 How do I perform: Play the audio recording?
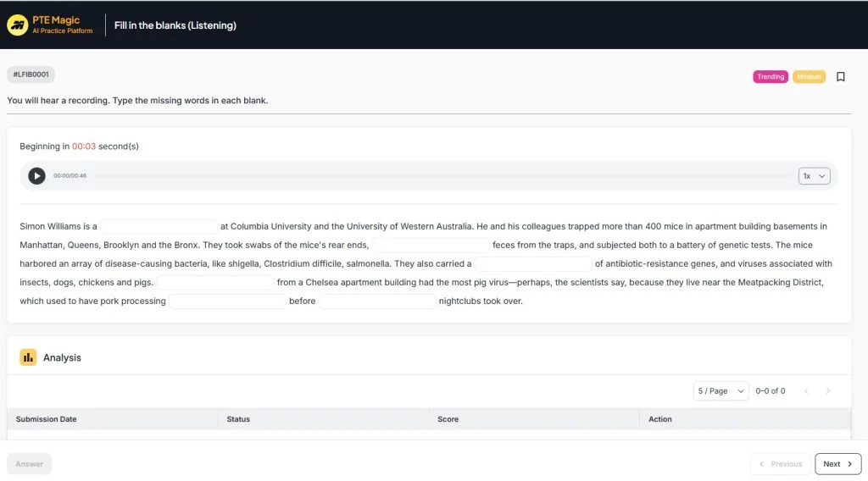36,176
